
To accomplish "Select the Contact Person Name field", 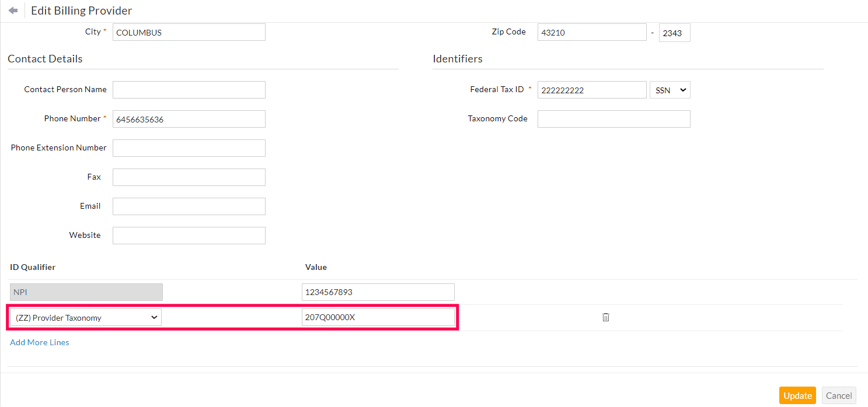I will click(x=189, y=90).
